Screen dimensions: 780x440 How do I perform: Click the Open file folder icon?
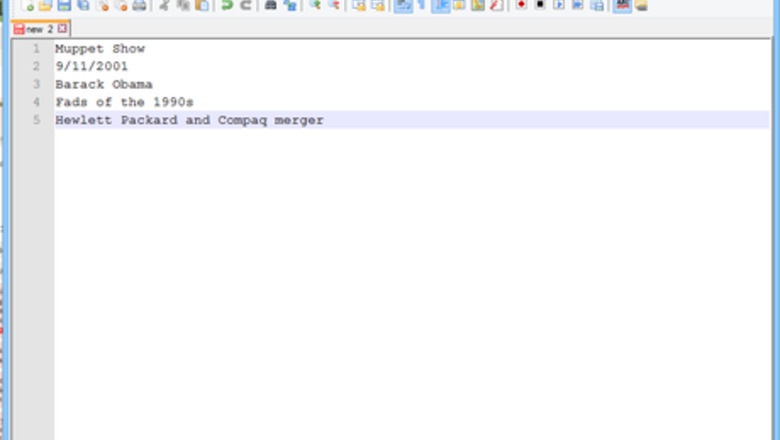(x=45, y=5)
